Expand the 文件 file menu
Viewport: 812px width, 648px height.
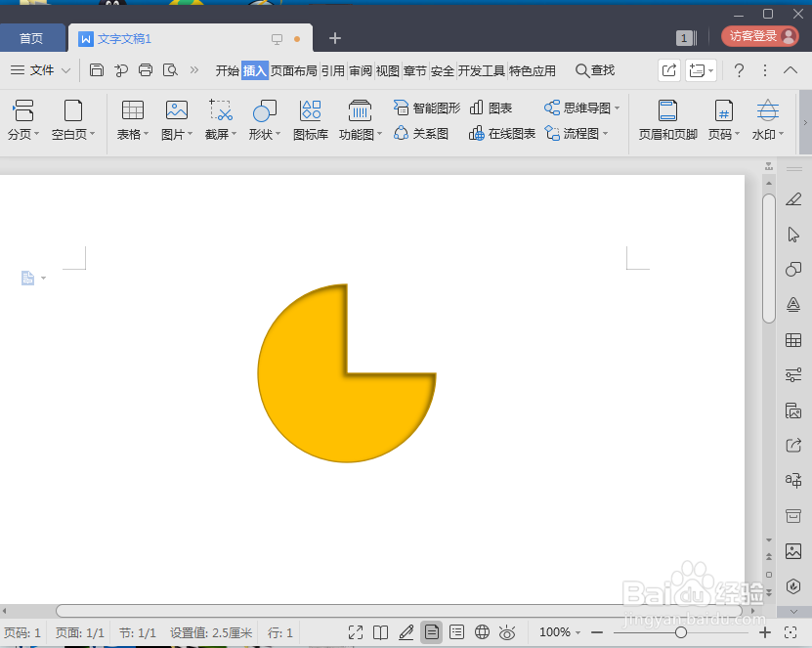[43, 69]
